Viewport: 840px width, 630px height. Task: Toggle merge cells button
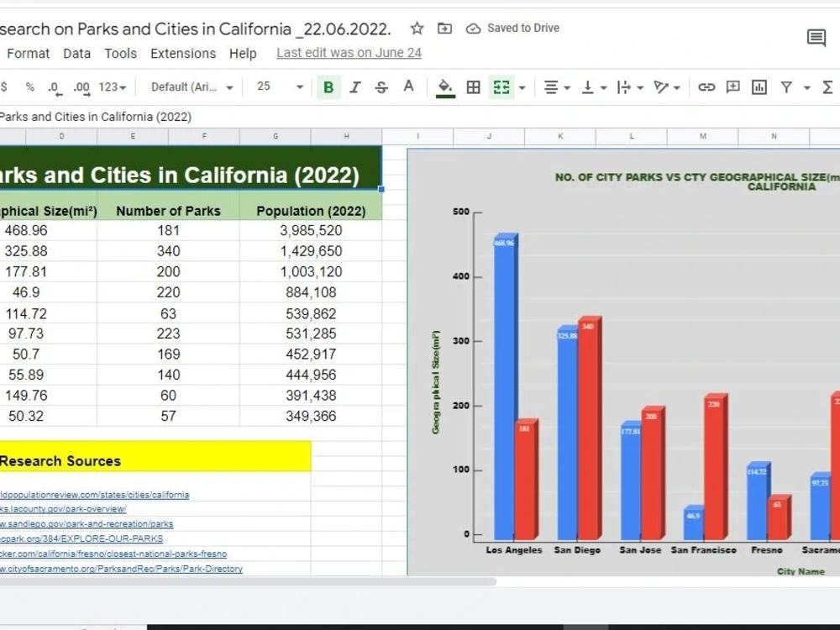(x=501, y=87)
